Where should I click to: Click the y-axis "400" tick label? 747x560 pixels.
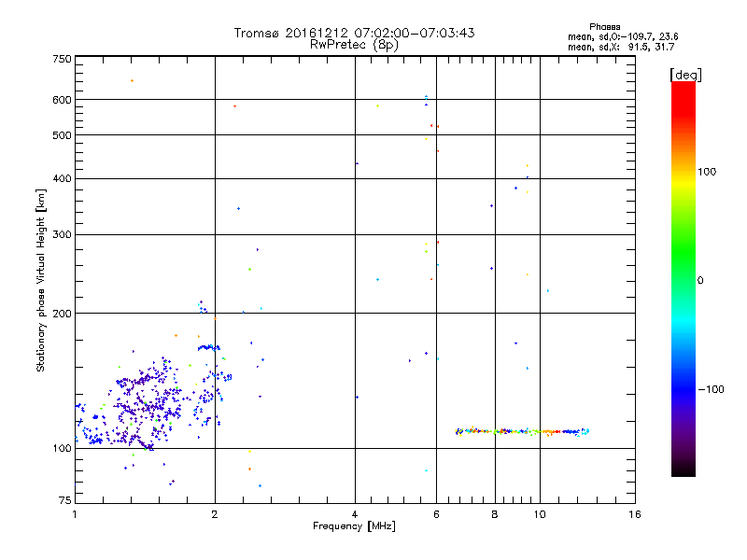coord(62,178)
